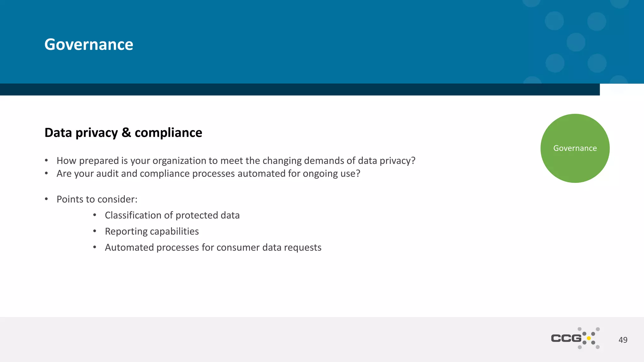Image resolution: width=644 pixels, height=362 pixels.
Task: Select the "Points to consider:" text
Action: point(97,199)
